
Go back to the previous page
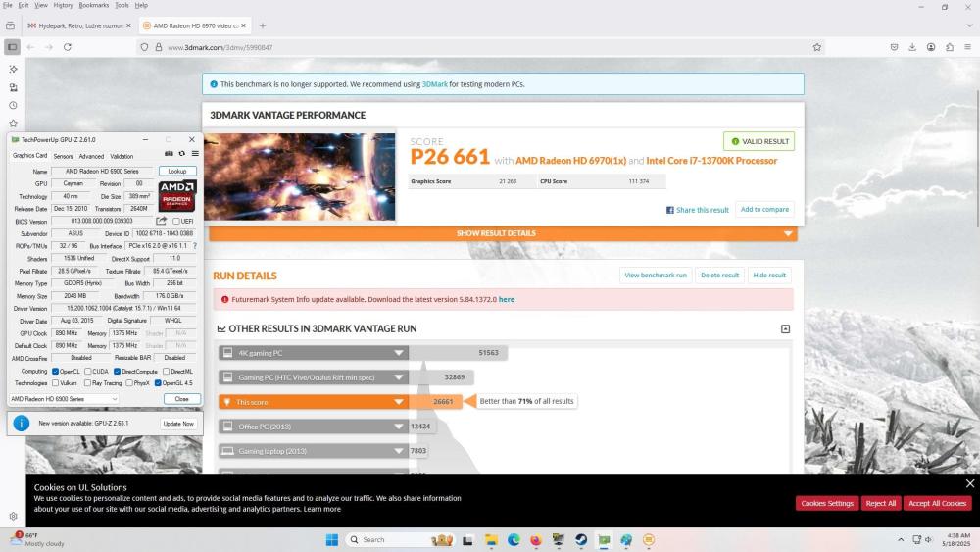pos(30,47)
